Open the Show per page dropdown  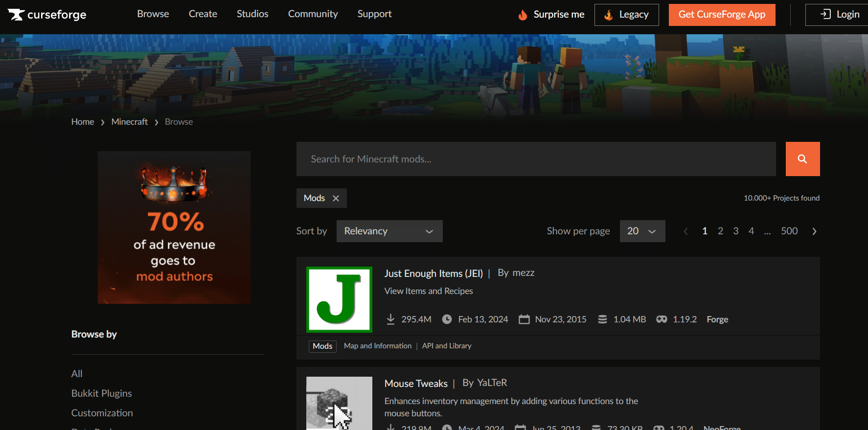[642, 231]
